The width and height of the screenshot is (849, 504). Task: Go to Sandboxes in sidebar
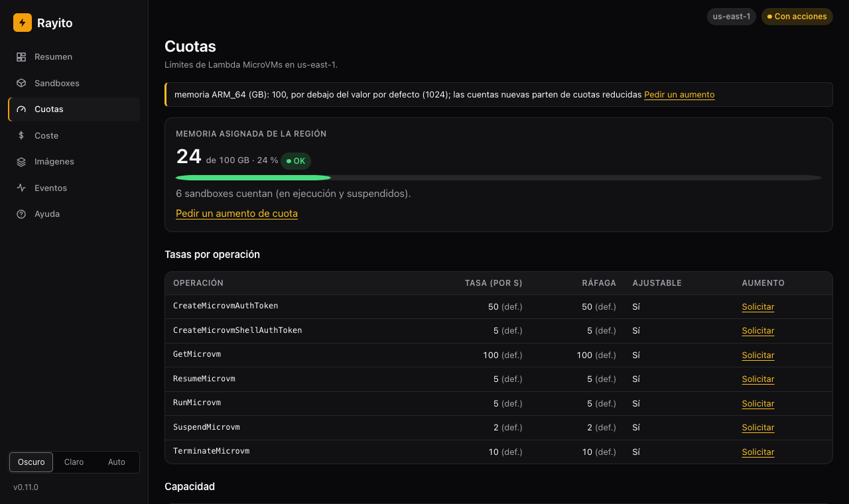click(x=74, y=84)
